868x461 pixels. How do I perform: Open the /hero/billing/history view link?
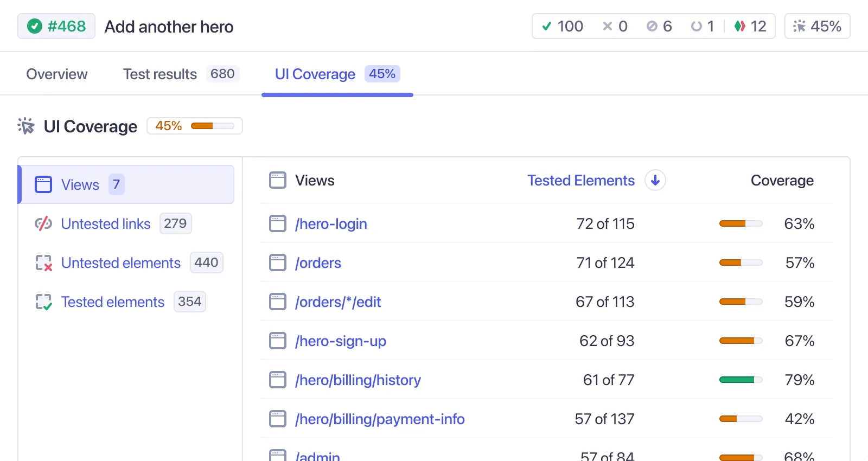click(x=358, y=380)
